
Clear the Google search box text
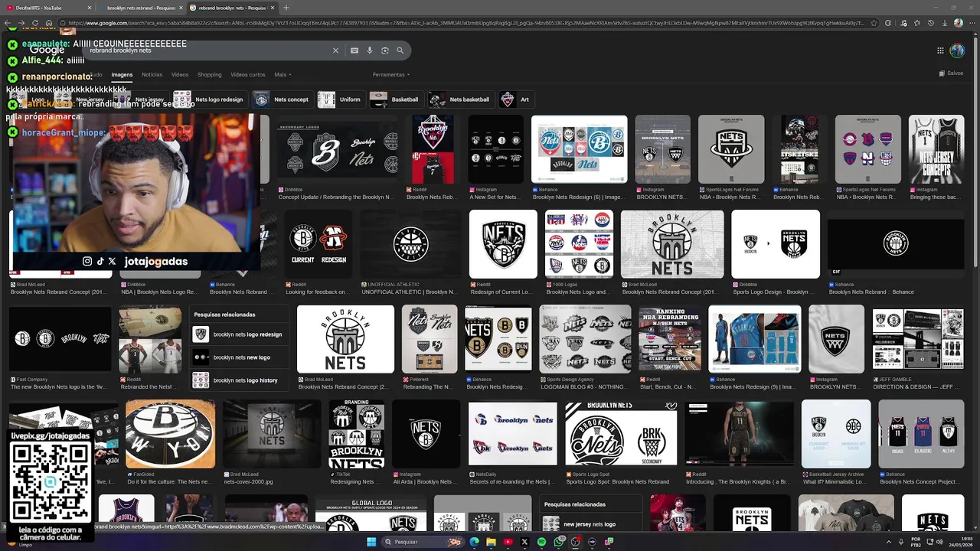335,51
